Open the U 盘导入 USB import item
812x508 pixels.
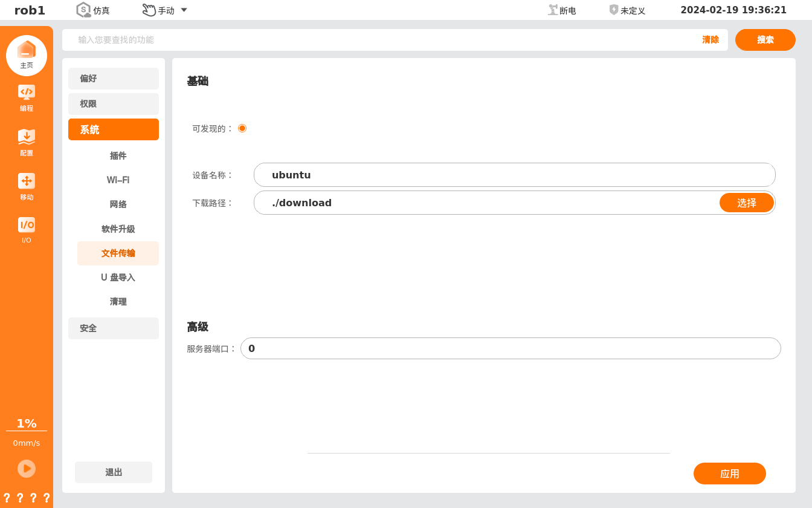click(x=118, y=278)
